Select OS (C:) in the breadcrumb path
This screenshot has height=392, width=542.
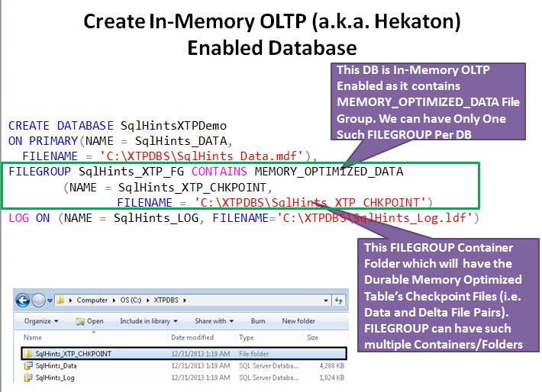pyautogui.click(x=130, y=300)
